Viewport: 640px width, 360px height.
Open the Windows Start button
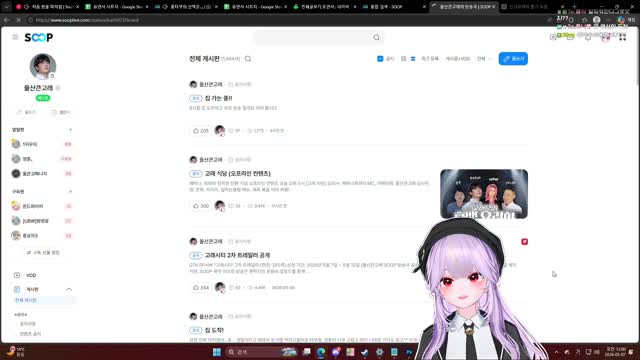tap(217, 352)
